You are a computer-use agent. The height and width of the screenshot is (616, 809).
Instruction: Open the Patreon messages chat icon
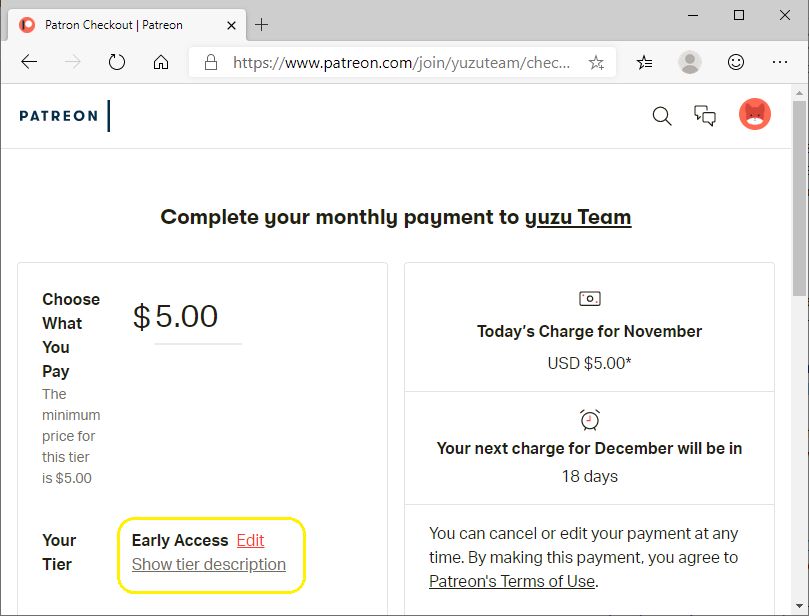(x=705, y=116)
